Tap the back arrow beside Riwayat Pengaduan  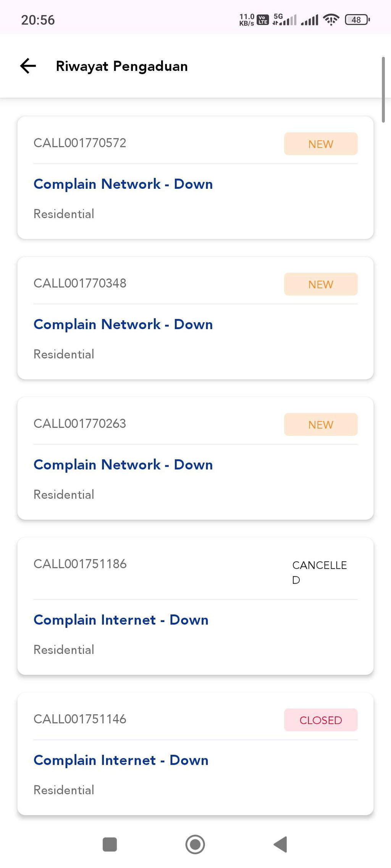tap(28, 66)
